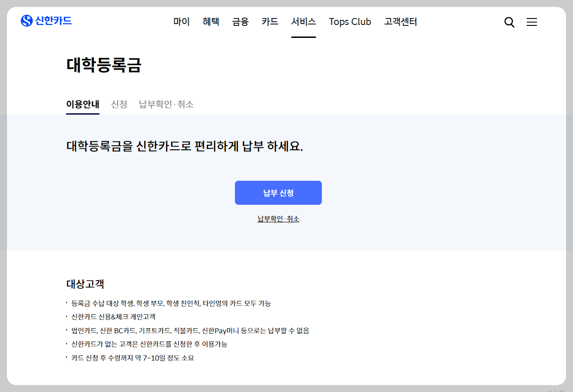The image size is (573, 392).
Task: Click the 대학등록금 page title
Action: tap(105, 66)
